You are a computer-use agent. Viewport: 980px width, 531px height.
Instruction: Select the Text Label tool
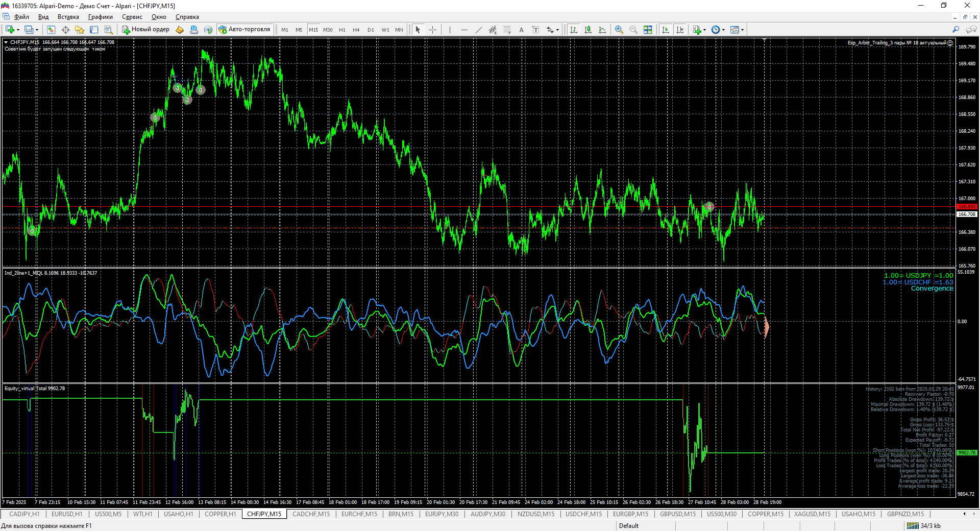tap(535, 30)
